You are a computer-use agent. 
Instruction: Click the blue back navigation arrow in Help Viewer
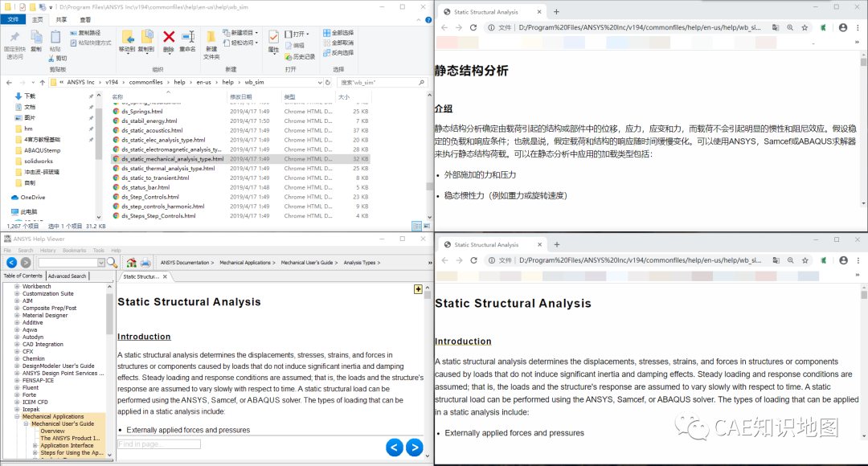[x=10, y=262]
